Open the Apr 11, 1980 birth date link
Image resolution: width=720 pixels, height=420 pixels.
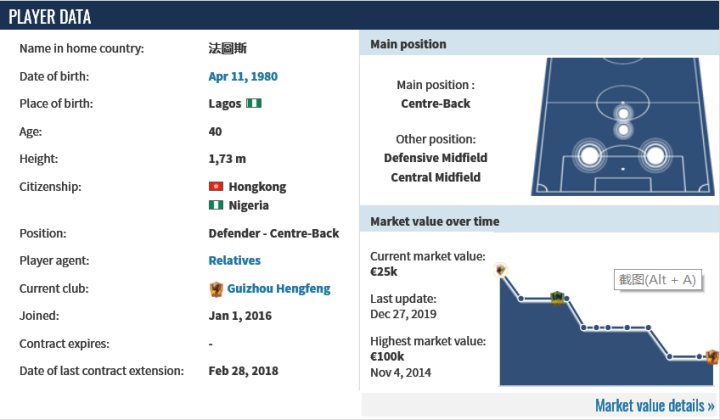click(243, 76)
